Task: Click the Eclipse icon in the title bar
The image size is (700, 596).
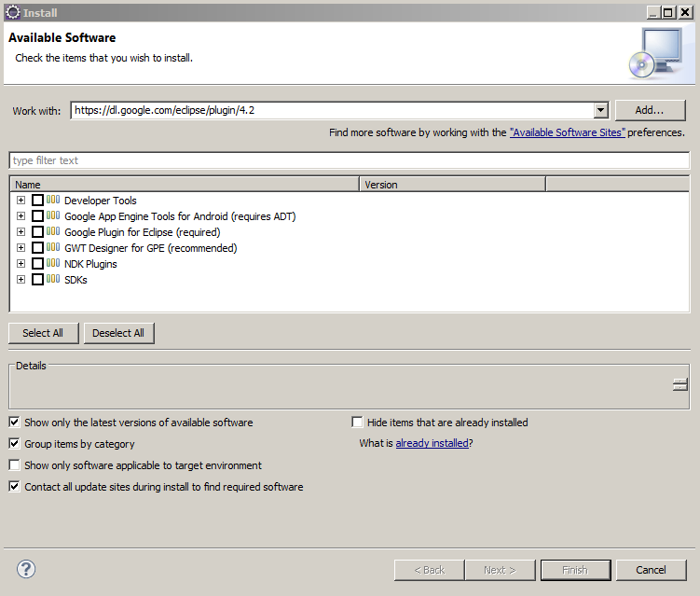Action: (x=12, y=12)
